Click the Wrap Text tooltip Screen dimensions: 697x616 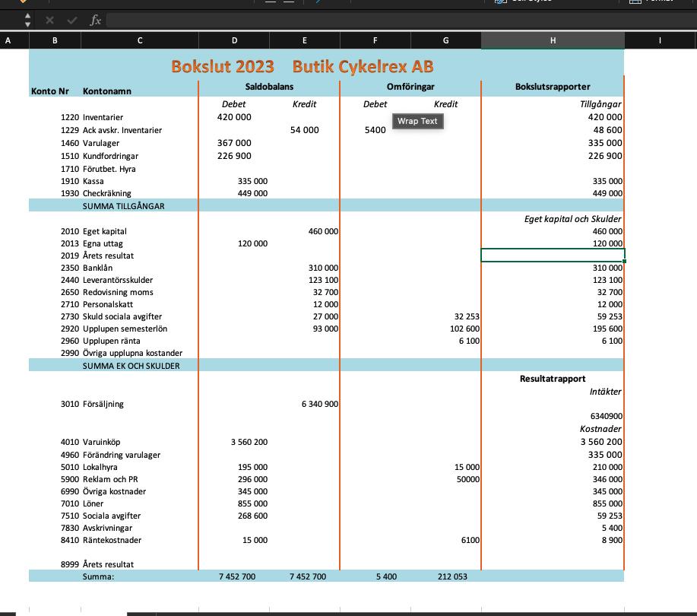(417, 121)
